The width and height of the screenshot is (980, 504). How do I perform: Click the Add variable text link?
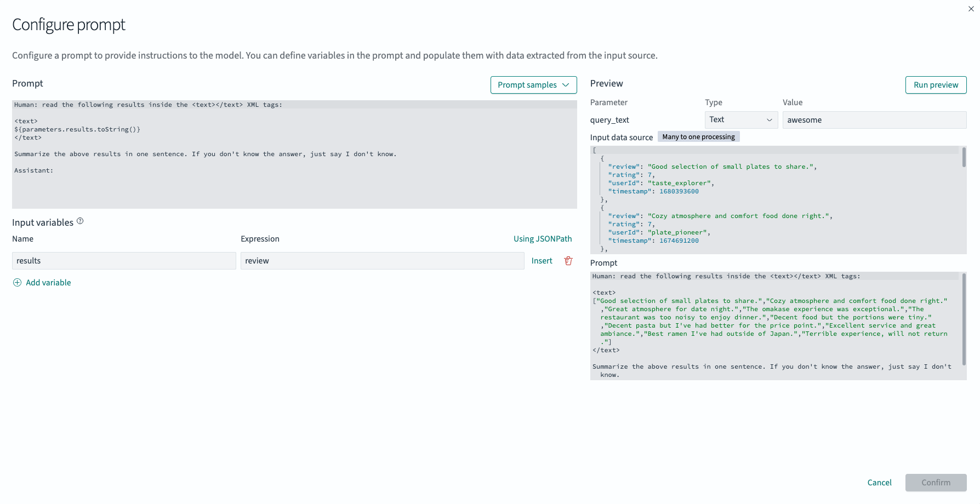[48, 282]
